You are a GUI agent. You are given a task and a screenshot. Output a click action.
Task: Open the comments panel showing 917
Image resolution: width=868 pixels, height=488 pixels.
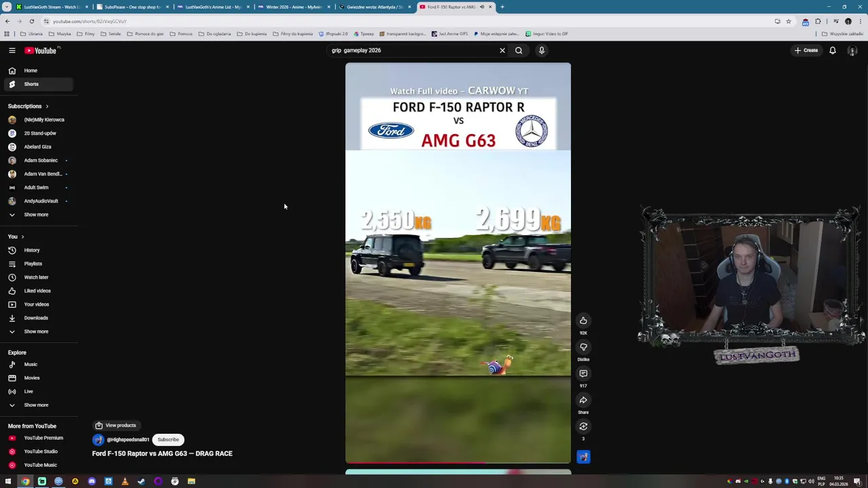pyautogui.click(x=583, y=373)
